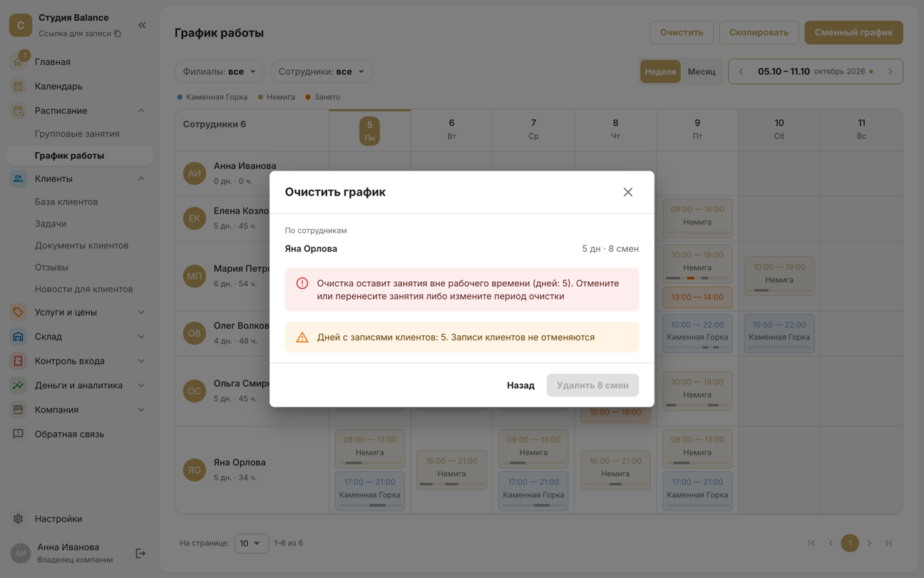This screenshot has height=578, width=924.
Task: Open the Сотрудники filter dropdown
Action: coord(322,71)
